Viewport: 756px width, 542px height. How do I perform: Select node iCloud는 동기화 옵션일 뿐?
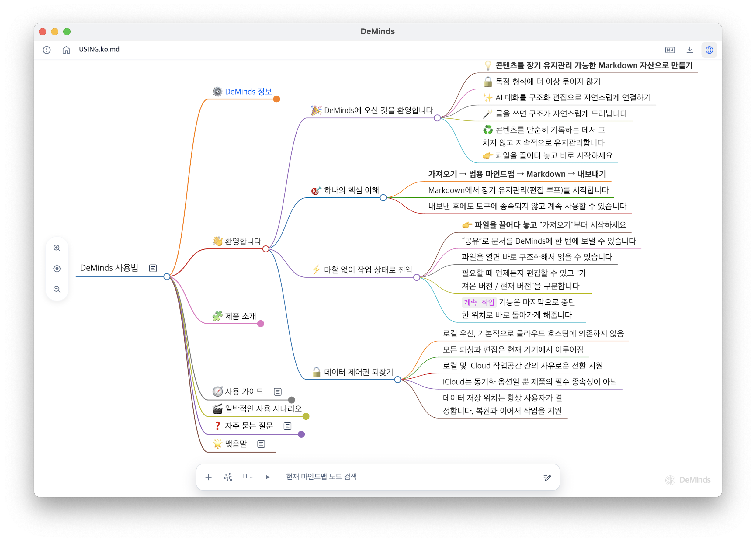[530, 382]
